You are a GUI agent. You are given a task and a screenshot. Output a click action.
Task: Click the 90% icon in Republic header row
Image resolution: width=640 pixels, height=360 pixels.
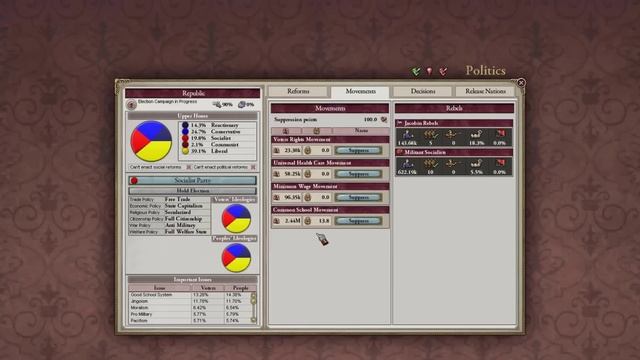click(x=217, y=104)
